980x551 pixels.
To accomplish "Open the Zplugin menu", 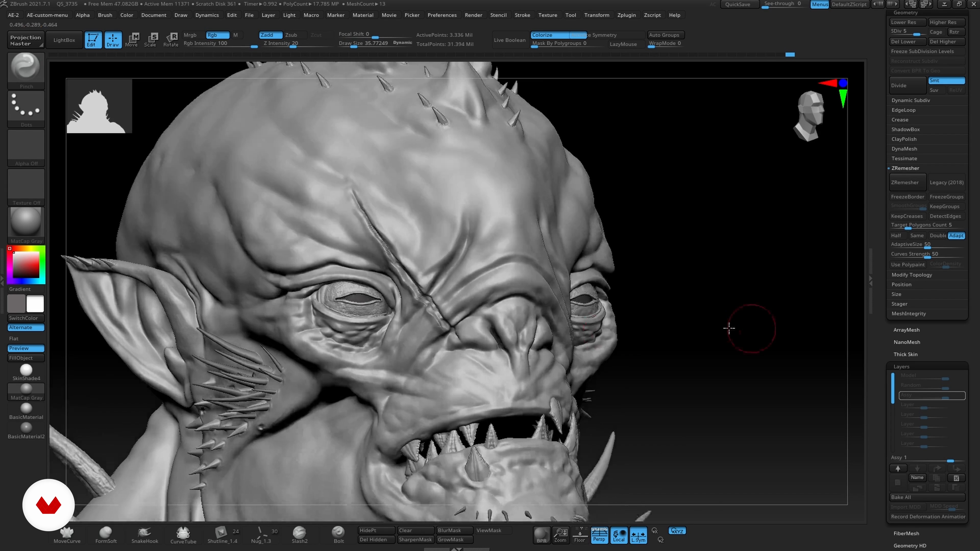I will [626, 15].
